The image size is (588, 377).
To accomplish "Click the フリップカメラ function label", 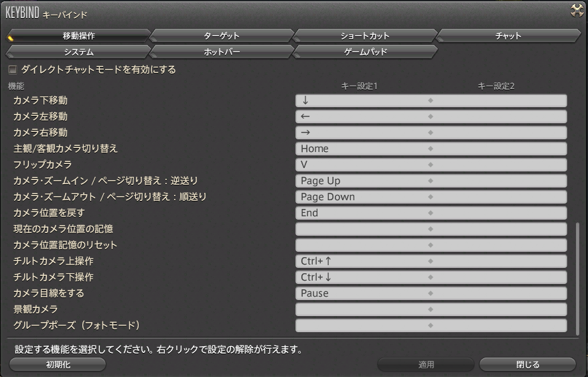I will click(x=42, y=165).
